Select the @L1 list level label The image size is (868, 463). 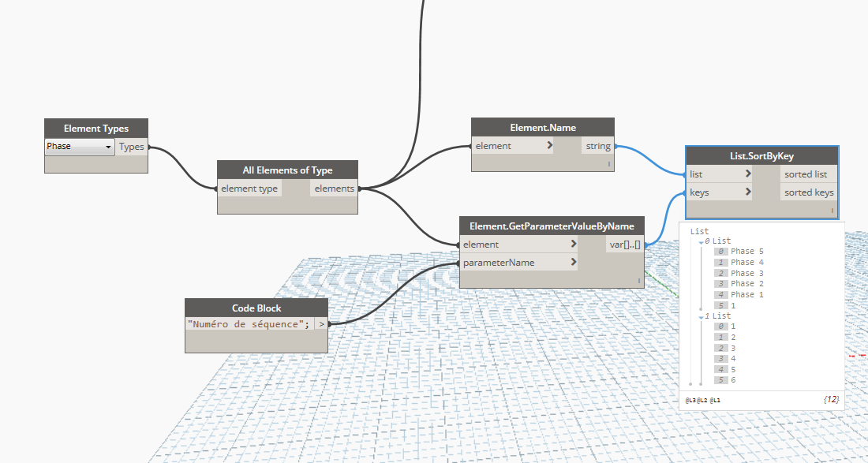715,401
